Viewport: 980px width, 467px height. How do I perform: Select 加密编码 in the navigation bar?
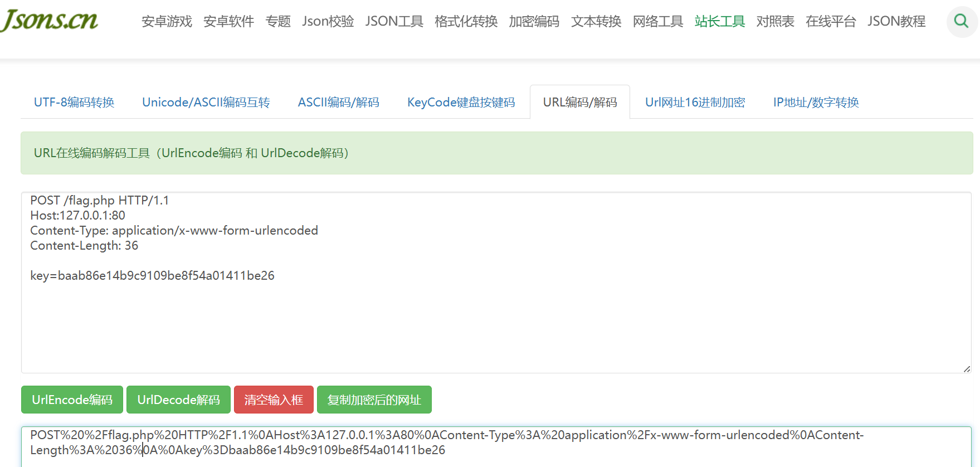(x=534, y=22)
